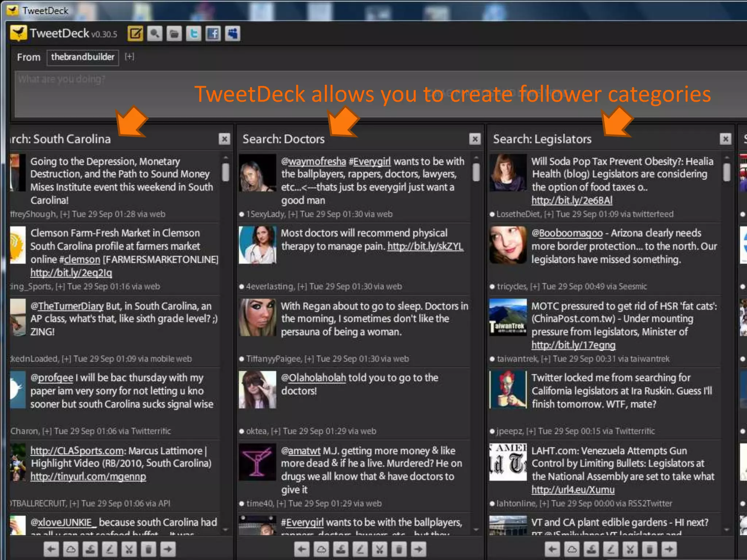Screen dimensions: 747x560
Task: Open the compose tweet panel icon
Action: tap(135, 34)
